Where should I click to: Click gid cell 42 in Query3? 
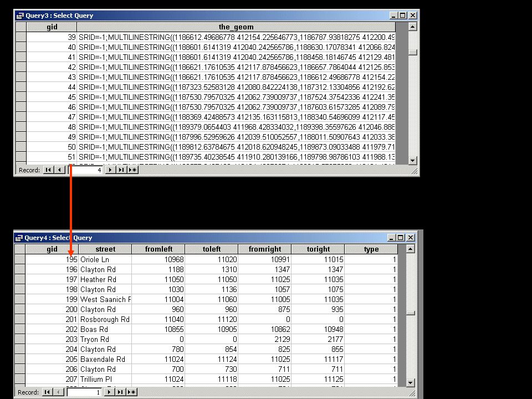(52, 67)
